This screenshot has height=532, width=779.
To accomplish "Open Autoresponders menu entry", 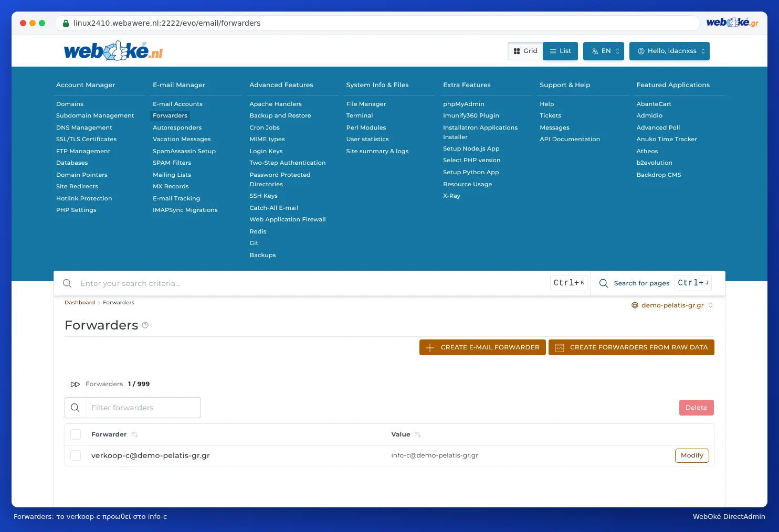I will tap(177, 127).
